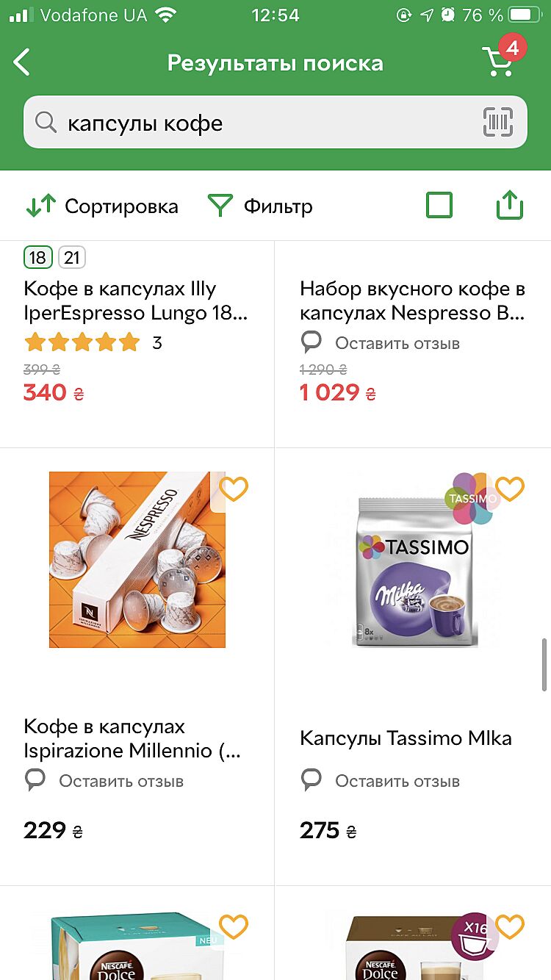The height and width of the screenshot is (980, 551).
Task: Select the 18 capsule count option
Action: click(37, 258)
